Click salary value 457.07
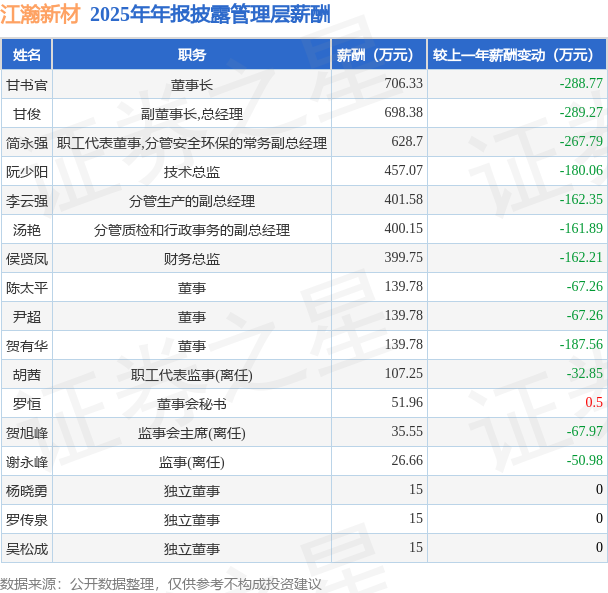Screen dimensions: 608x593 tap(403, 170)
